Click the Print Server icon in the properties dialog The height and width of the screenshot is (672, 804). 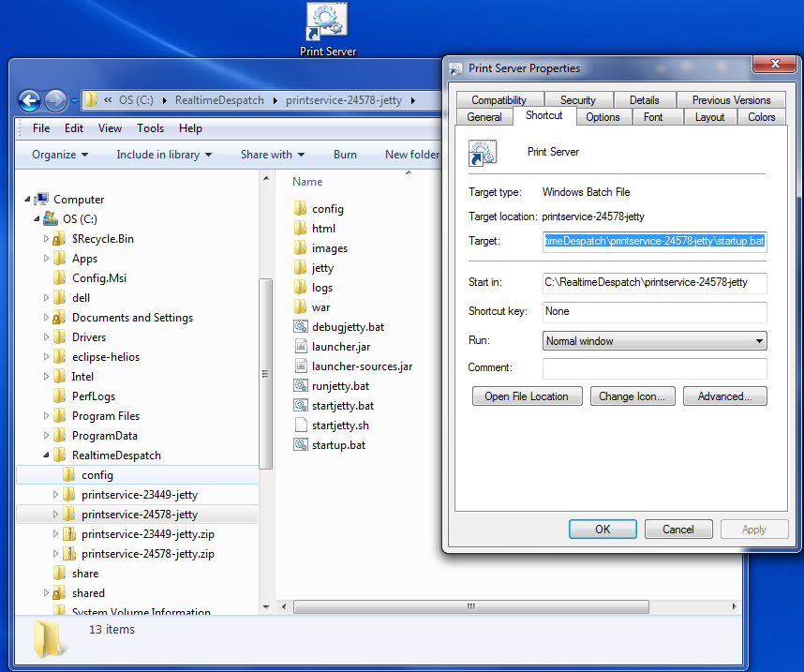pyautogui.click(x=482, y=151)
